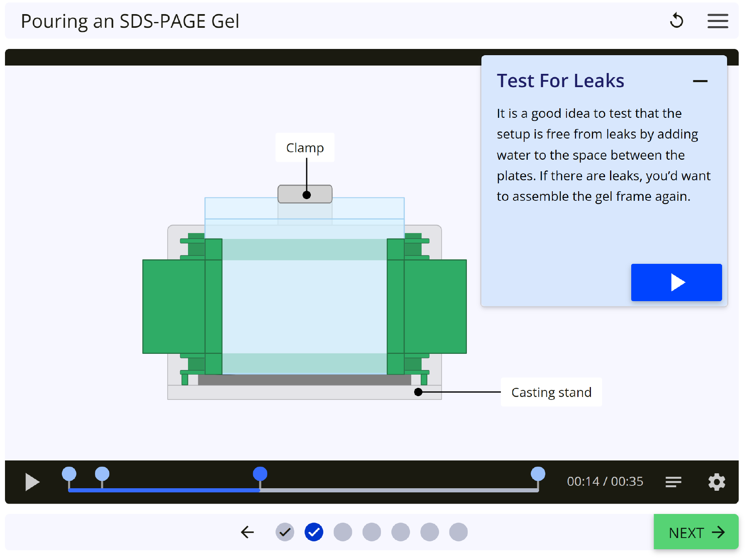747x560 pixels.
Task: Click the NEXT button
Action: coord(696,532)
